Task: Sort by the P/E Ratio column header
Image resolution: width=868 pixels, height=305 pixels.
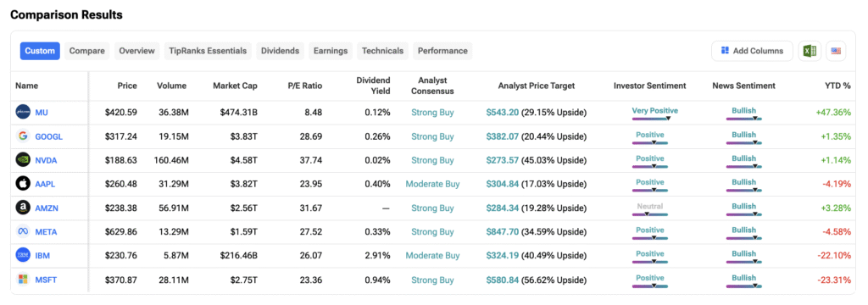Action: coord(304,86)
